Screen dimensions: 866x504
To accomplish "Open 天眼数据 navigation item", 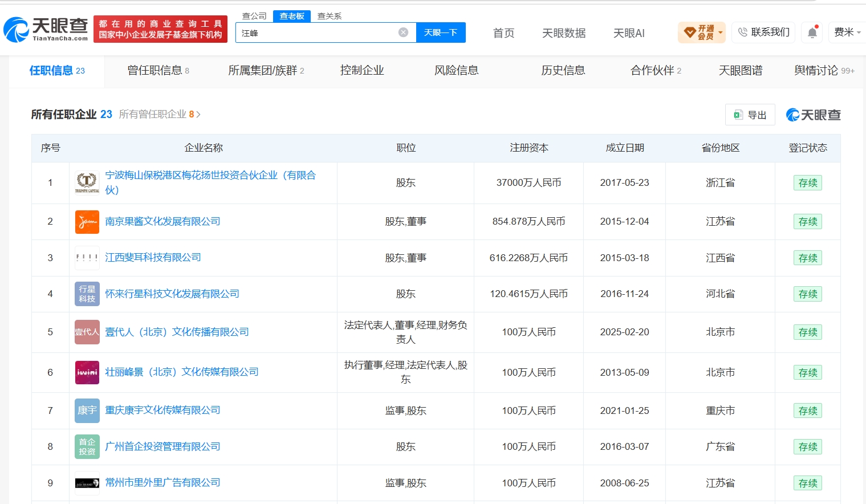I will (564, 33).
